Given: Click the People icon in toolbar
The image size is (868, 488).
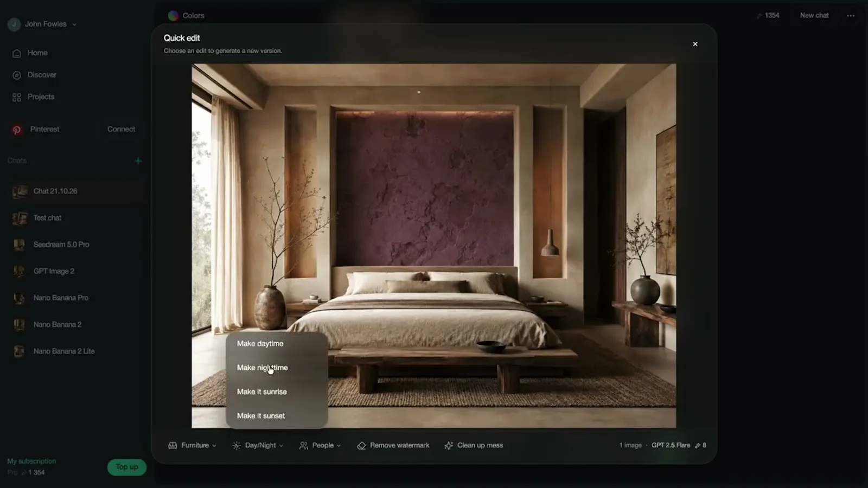Looking at the screenshot, I should coord(304,445).
